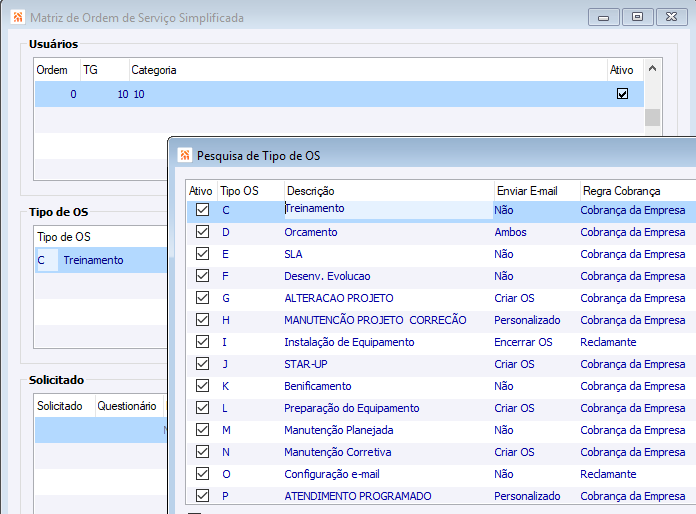Minimize the Matriz de Ordem window

[x=603, y=17]
